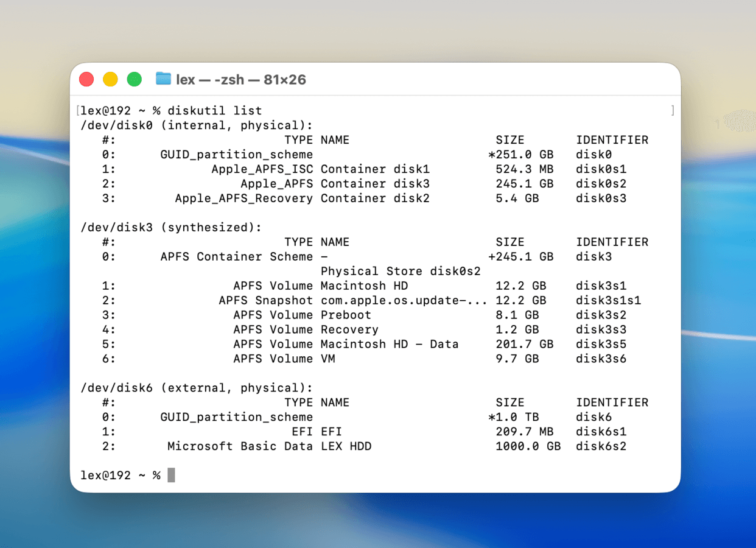
Task: Click the lex — -zsh — 81×26 window title
Action: (x=242, y=79)
